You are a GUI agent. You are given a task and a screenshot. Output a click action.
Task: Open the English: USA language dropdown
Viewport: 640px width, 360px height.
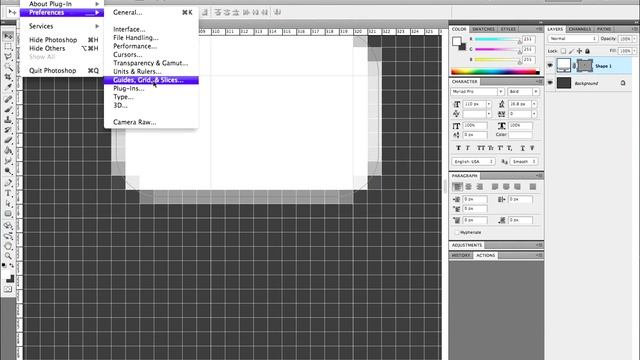tap(473, 162)
